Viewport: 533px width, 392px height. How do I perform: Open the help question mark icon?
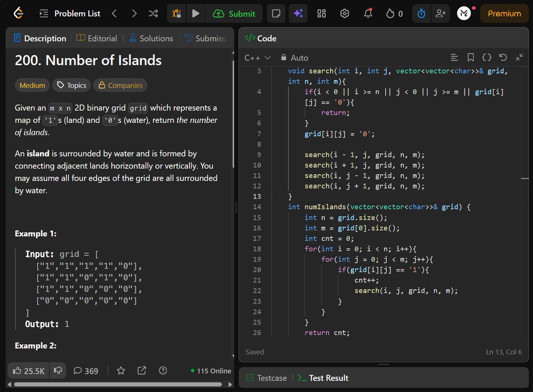coord(163,371)
